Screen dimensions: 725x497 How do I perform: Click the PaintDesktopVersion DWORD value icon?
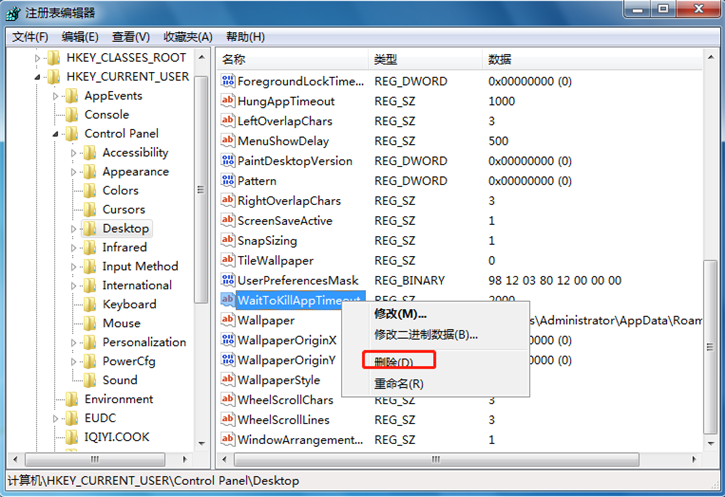(227, 161)
